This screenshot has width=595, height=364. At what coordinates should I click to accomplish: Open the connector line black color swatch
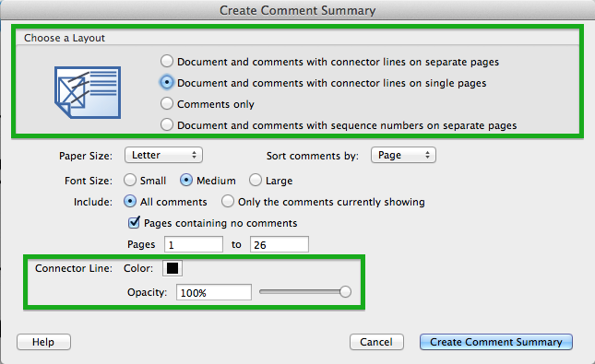click(x=173, y=268)
